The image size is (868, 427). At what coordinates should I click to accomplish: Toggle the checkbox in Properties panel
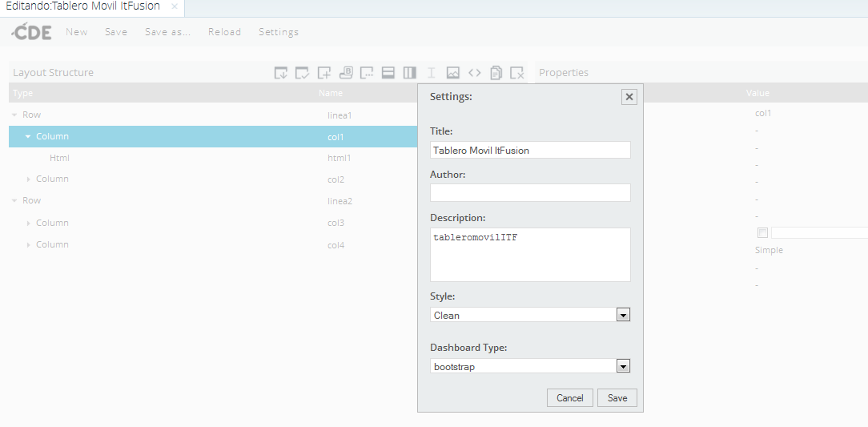[762, 232]
